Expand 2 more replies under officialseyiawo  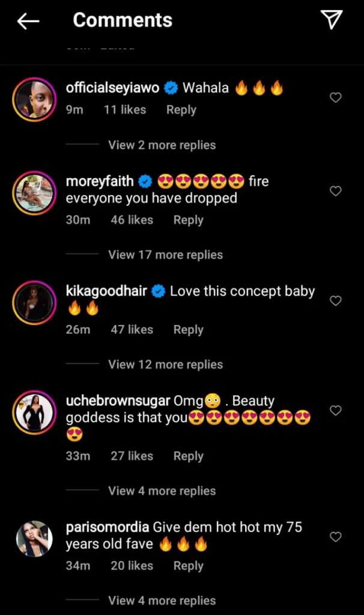(162, 145)
